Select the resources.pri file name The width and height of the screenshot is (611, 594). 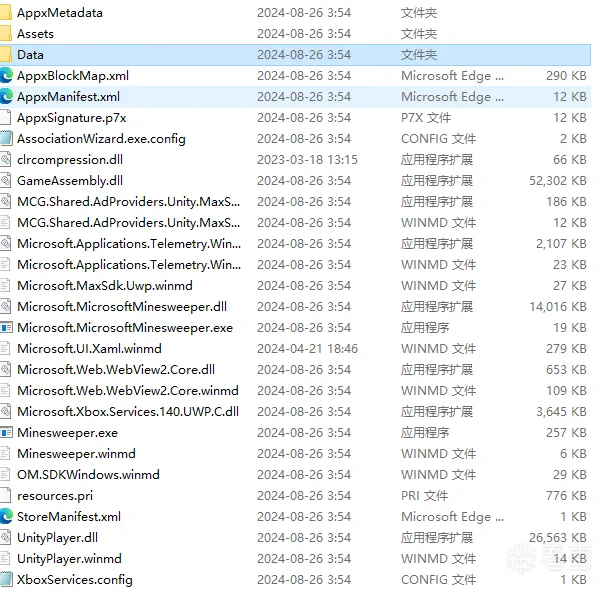tap(55, 496)
